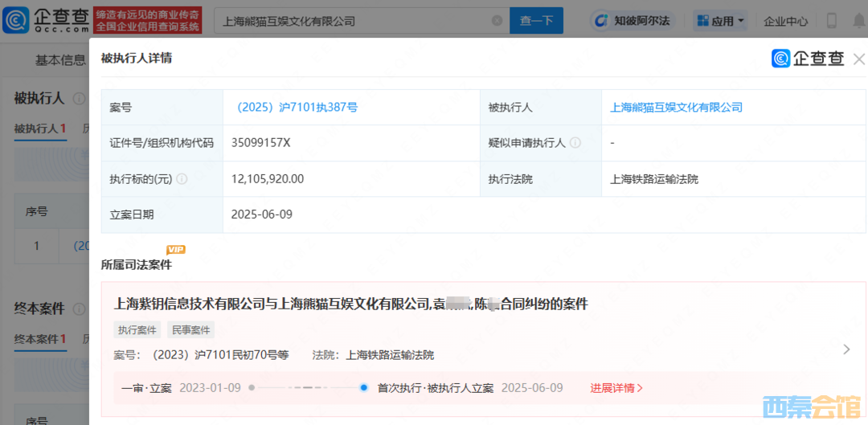Click the 执行案件 tag
Screen dimensions: 868x425
coord(137,330)
